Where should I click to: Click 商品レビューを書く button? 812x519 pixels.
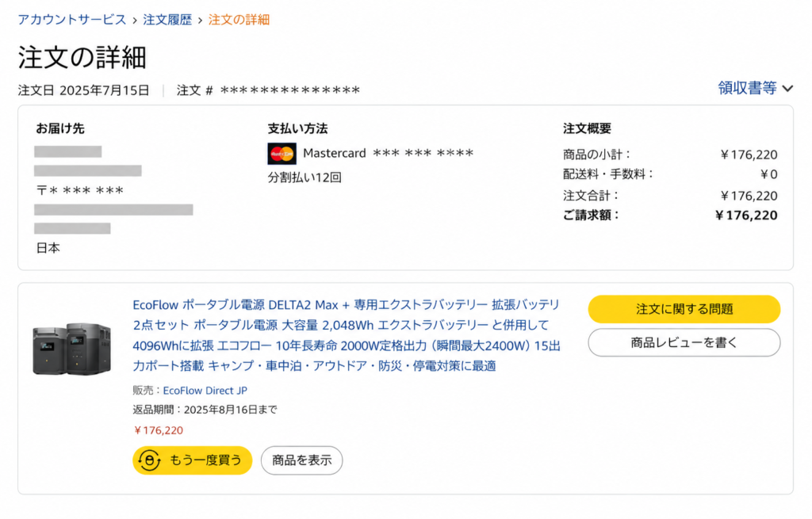tap(684, 342)
